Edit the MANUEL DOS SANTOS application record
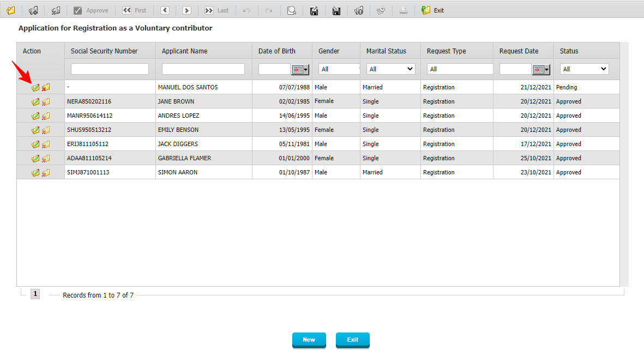Image resolution: width=644 pixels, height=357 pixels. [36, 87]
